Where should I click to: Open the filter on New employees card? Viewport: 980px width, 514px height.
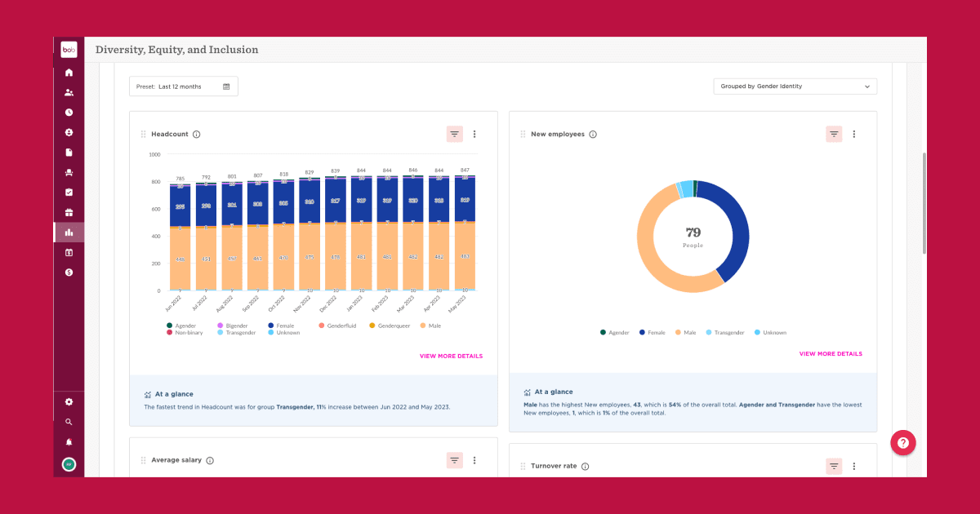pos(833,134)
